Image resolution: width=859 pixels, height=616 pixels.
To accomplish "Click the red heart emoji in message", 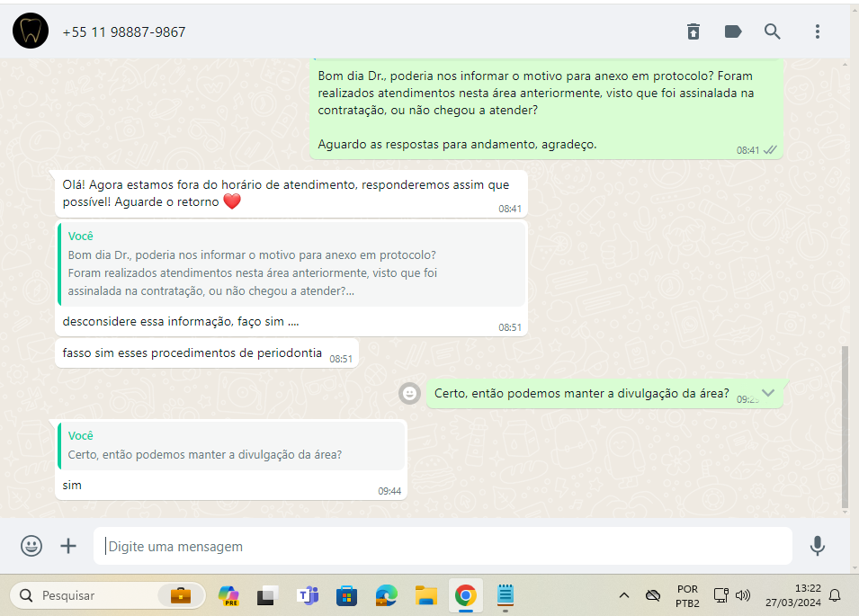I will tap(232, 201).
